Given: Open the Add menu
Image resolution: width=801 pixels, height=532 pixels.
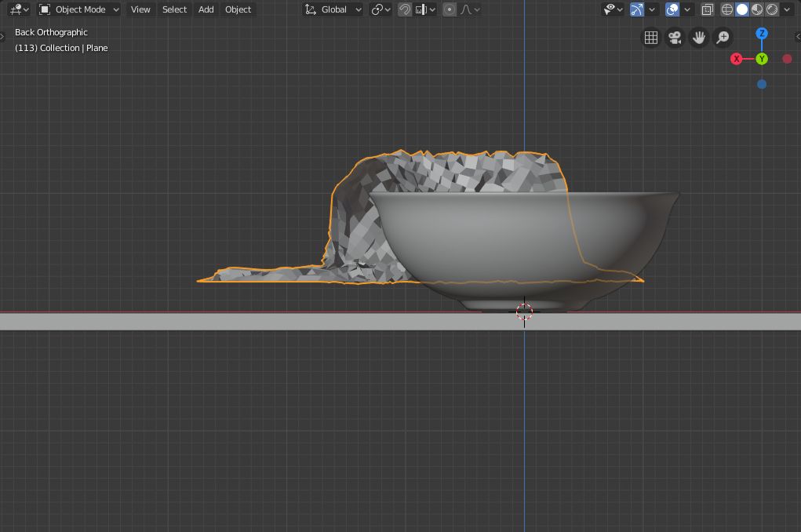Looking at the screenshot, I should (206, 9).
